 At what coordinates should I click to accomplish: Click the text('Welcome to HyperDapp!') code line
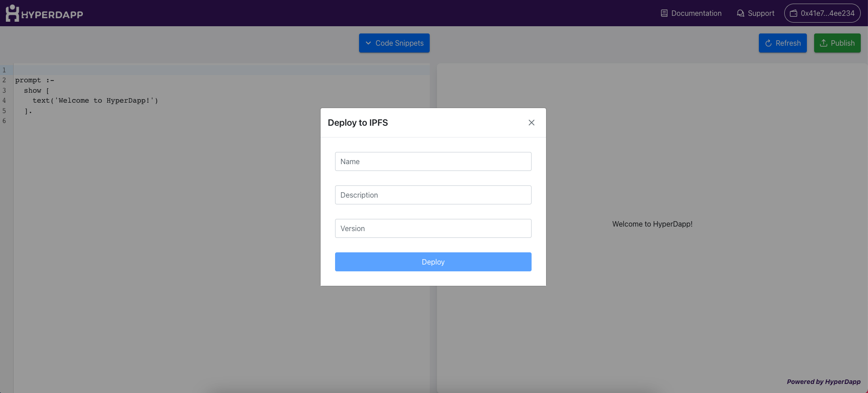click(96, 100)
